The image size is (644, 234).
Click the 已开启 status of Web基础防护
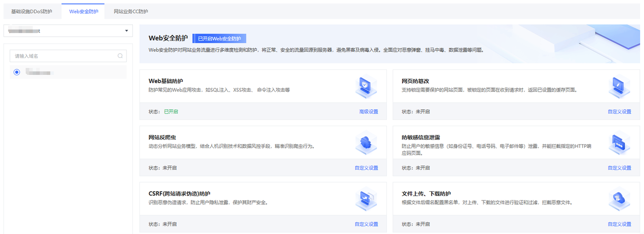(x=171, y=111)
